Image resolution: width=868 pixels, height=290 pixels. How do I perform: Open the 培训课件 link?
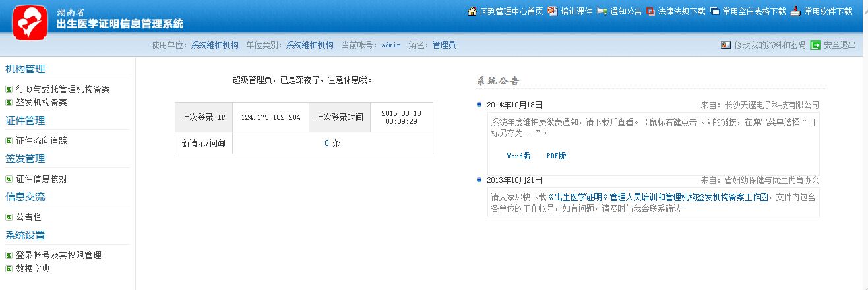pyautogui.click(x=577, y=11)
